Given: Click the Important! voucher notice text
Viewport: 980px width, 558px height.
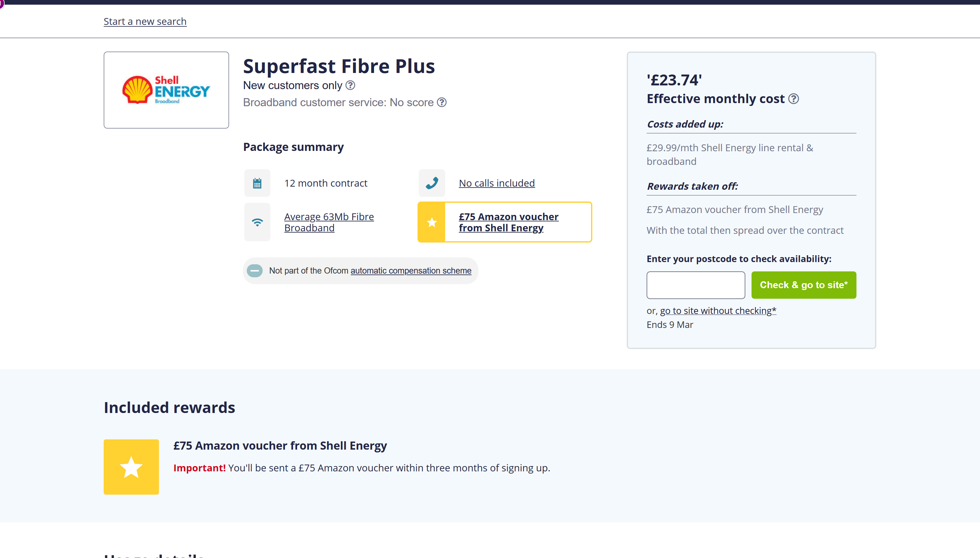Looking at the screenshot, I should coord(362,468).
